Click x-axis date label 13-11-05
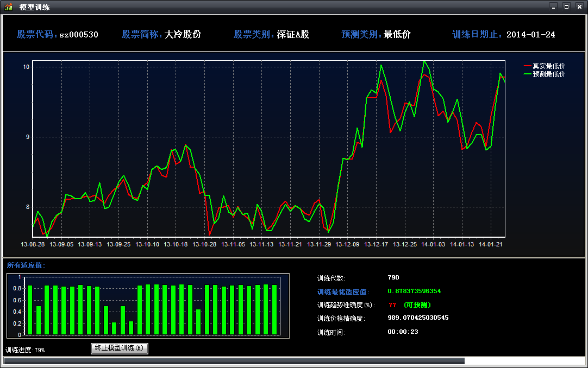This screenshot has height=368, width=588. click(233, 244)
